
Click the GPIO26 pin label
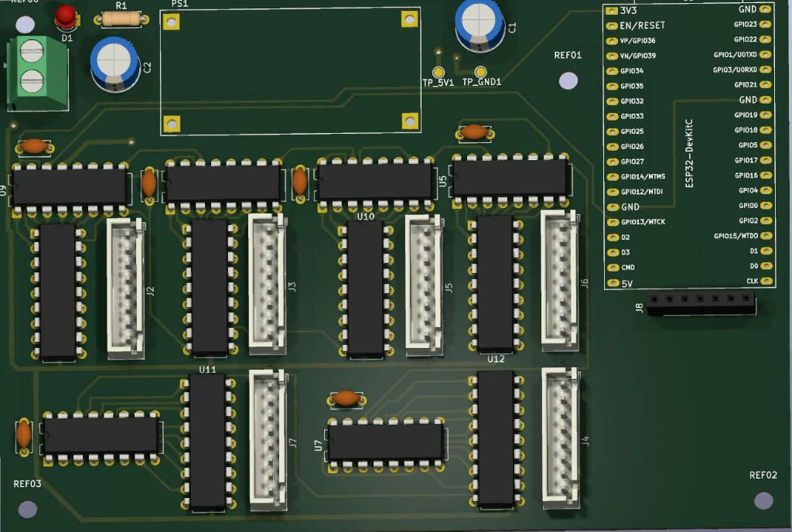coord(633,146)
